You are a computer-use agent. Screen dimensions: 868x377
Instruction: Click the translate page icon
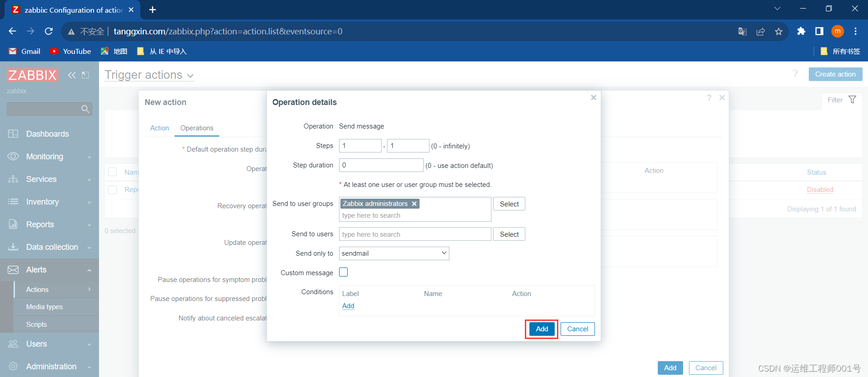click(x=742, y=31)
